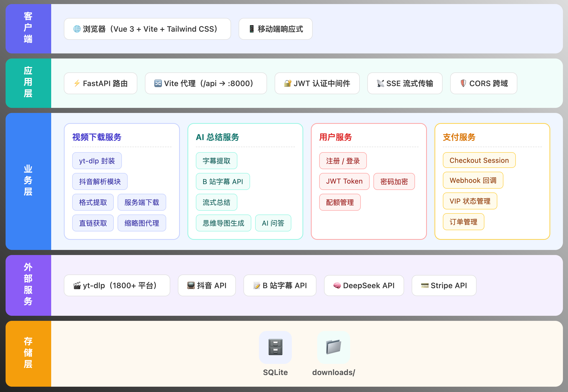Click the Webhook 回调 chip

tap(473, 181)
